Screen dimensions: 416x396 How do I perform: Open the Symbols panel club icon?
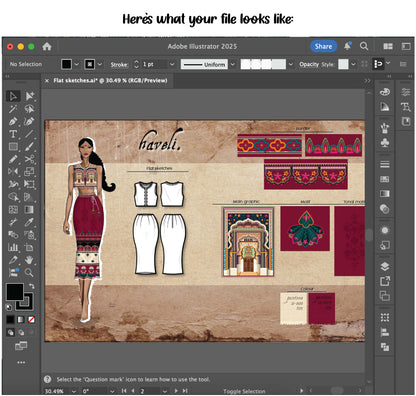pyautogui.click(x=385, y=143)
